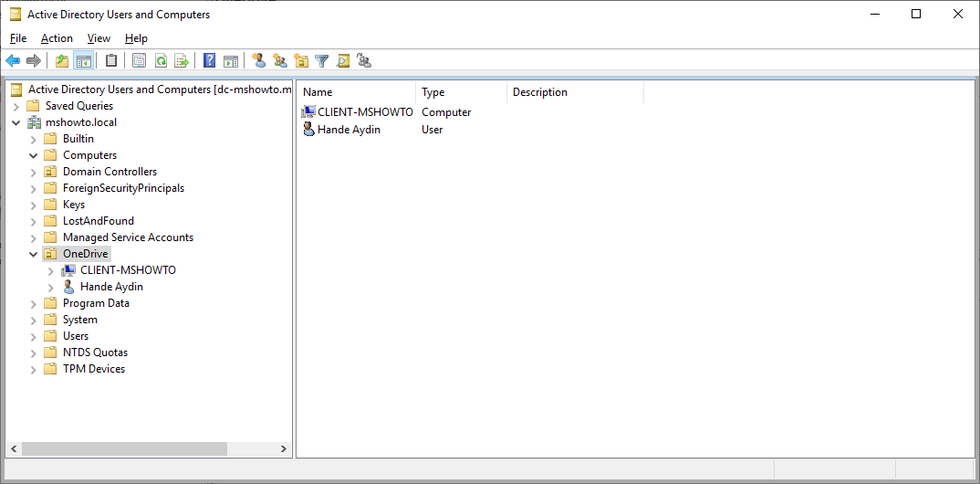Viewport: 980px width, 484px height.
Task: Expand the Keys container arrow
Action: pos(34,205)
